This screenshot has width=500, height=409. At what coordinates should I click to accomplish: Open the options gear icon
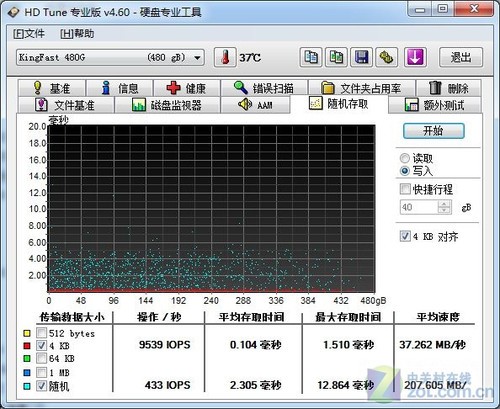click(387, 57)
